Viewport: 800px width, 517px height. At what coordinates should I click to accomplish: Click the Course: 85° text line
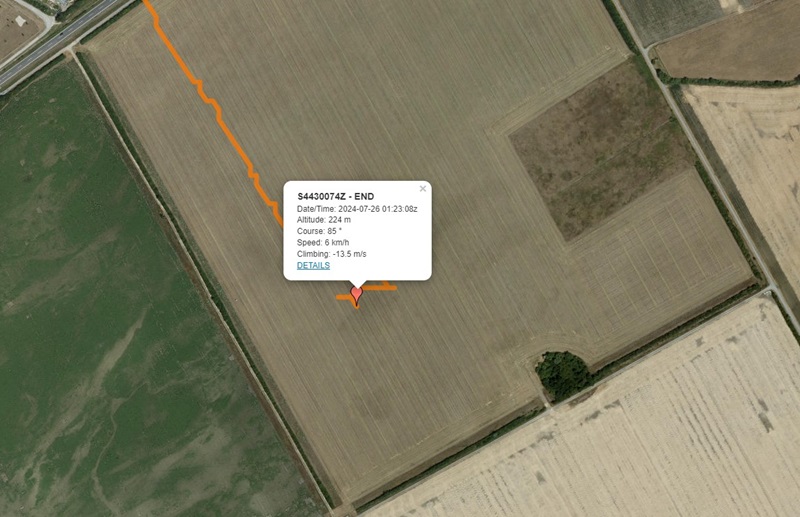pyautogui.click(x=319, y=231)
